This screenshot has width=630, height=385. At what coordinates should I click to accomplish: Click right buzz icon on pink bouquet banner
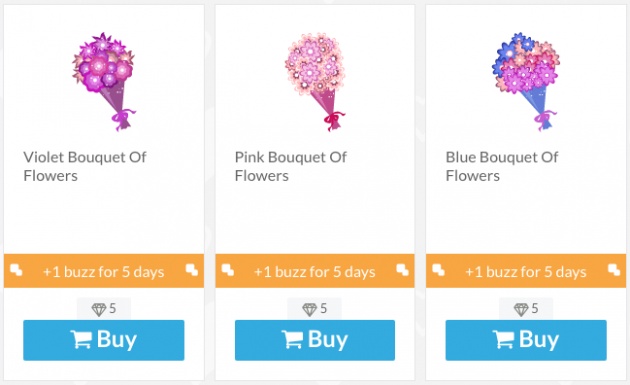point(403,270)
